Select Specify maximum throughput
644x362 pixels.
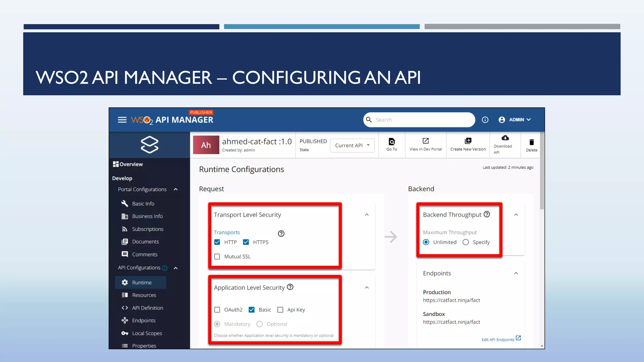466,242
